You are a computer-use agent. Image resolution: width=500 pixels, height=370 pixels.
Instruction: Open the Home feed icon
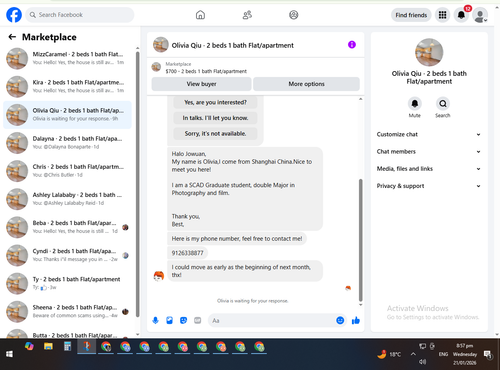200,15
